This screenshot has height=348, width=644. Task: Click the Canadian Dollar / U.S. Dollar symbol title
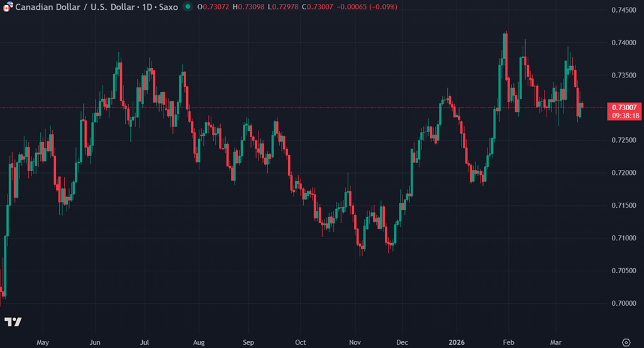[x=81, y=7]
